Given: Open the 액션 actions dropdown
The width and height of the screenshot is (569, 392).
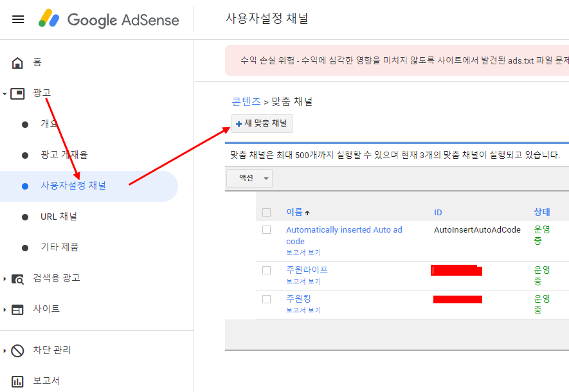Looking at the screenshot, I should click(x=249, y=178).
